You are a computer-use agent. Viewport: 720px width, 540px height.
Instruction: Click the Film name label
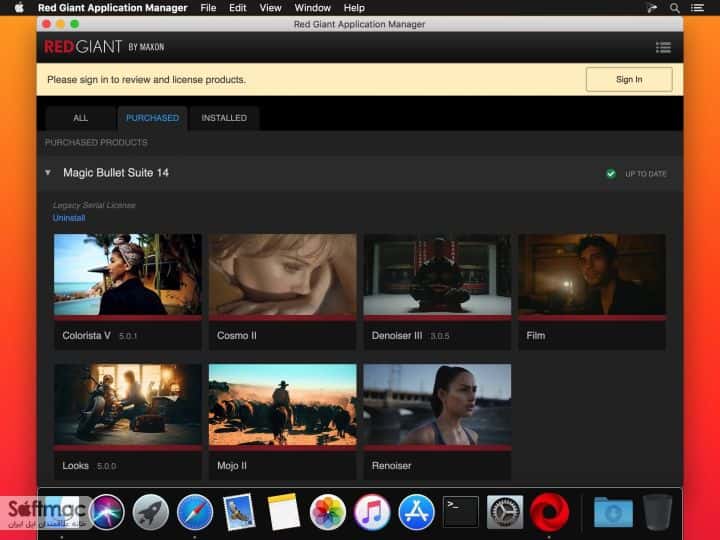[x=535, y=336]
